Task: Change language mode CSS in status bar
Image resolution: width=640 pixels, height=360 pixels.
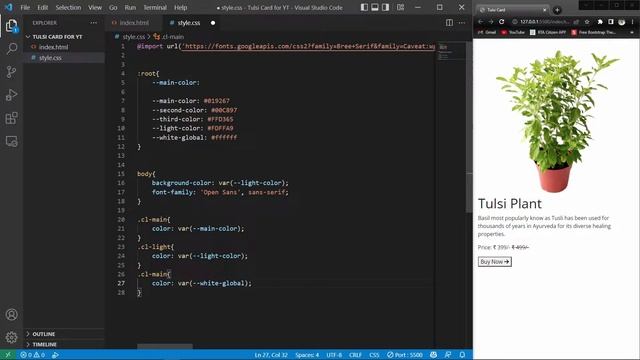Action: click(x=374, y=355)
